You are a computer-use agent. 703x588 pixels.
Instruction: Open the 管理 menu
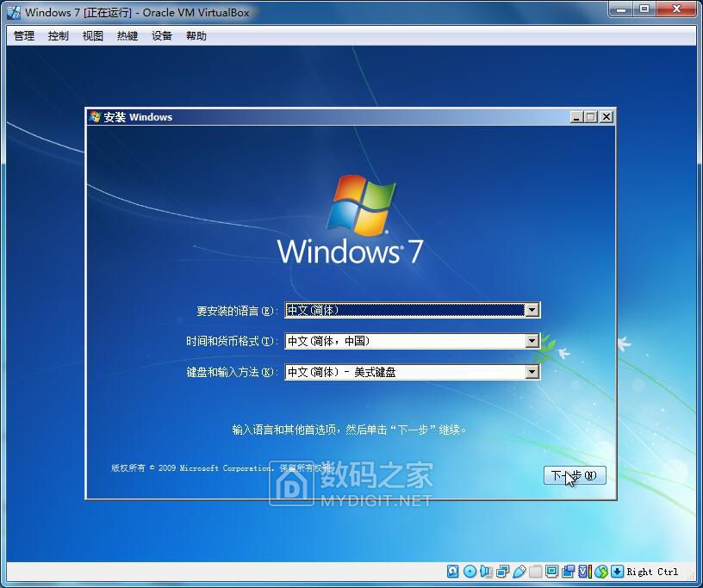(24, 36)
